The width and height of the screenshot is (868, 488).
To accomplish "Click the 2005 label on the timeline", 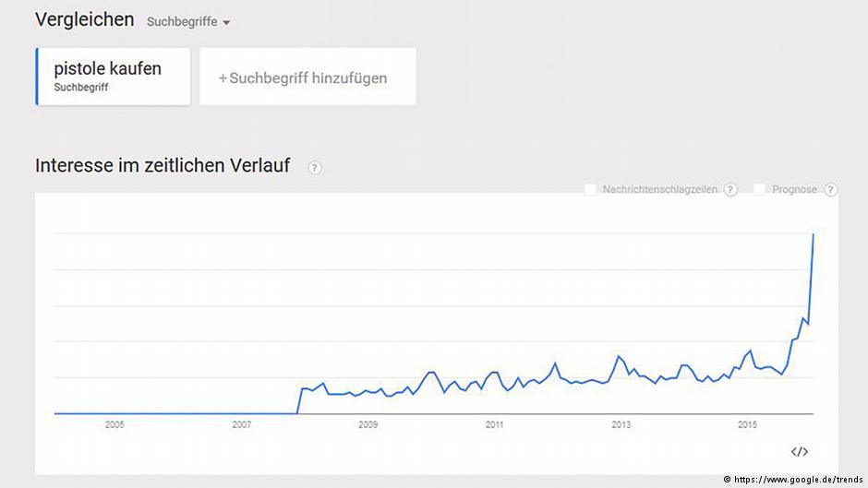I will (x=115, y=425).
